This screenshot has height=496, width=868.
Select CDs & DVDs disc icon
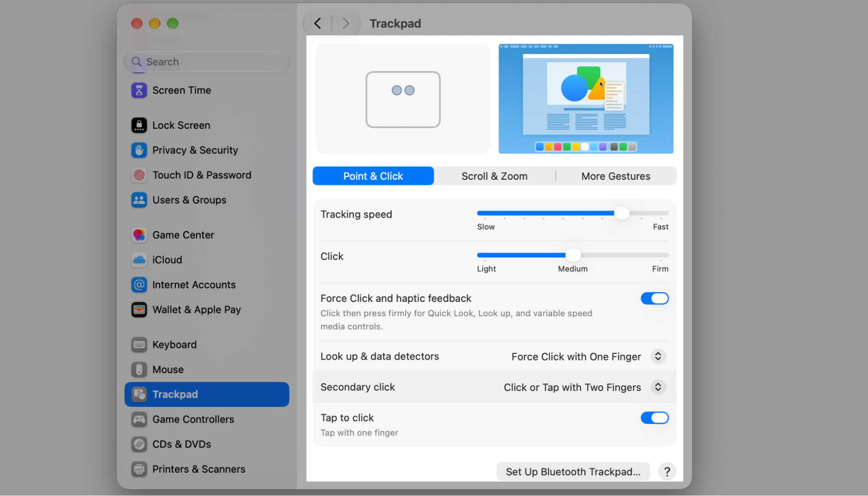pos(139,444)
